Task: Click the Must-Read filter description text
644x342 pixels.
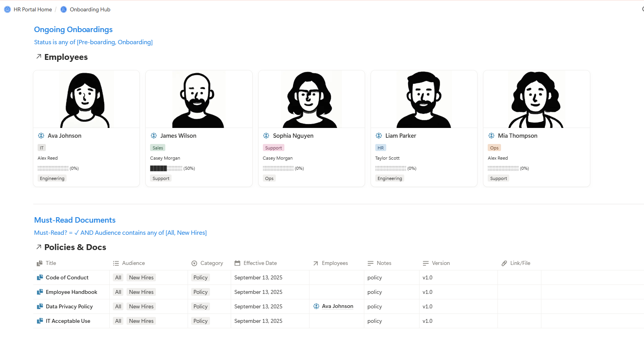Action: click(x=120, y=232)
